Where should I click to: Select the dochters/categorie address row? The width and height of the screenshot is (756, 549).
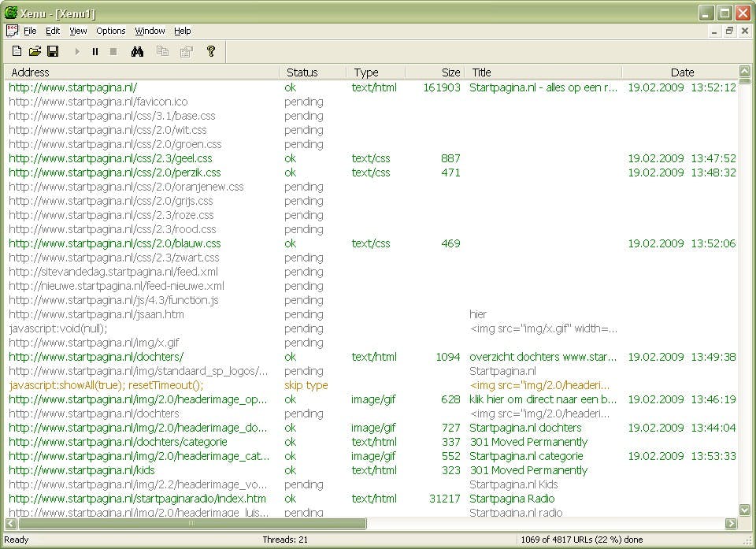117,441
